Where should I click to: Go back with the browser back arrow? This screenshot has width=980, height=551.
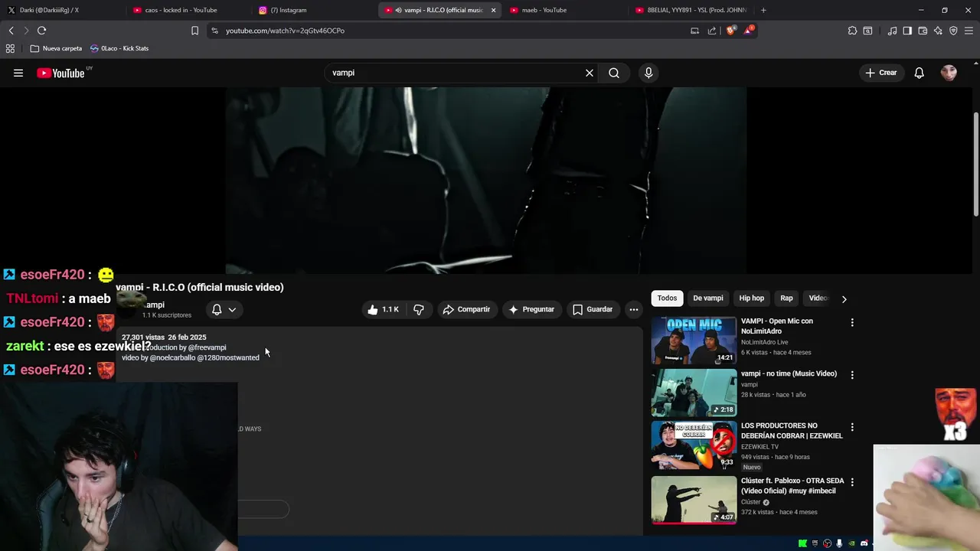click(11, 31)
